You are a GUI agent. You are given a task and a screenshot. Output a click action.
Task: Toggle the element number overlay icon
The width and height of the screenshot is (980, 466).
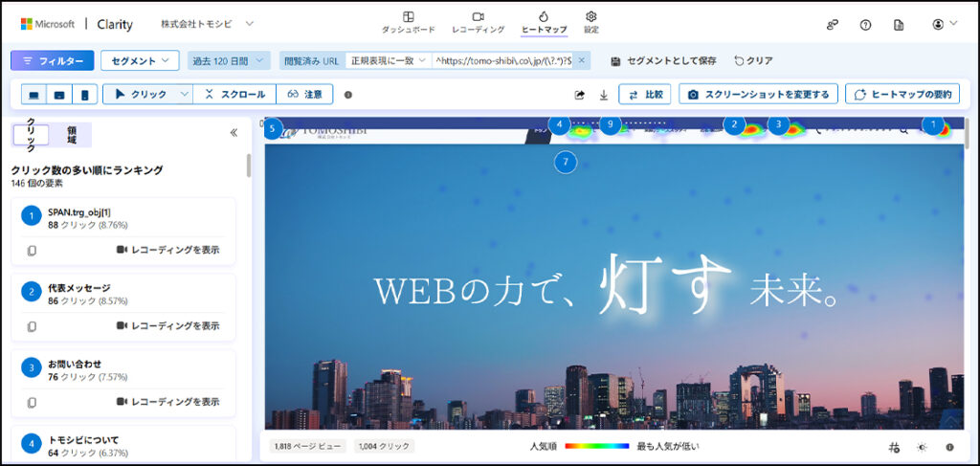894,447
